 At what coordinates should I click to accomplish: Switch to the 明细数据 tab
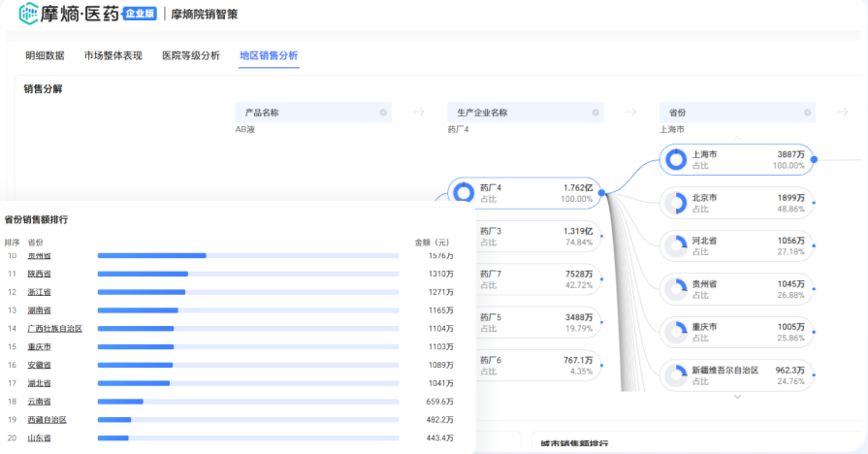[45, 55]
